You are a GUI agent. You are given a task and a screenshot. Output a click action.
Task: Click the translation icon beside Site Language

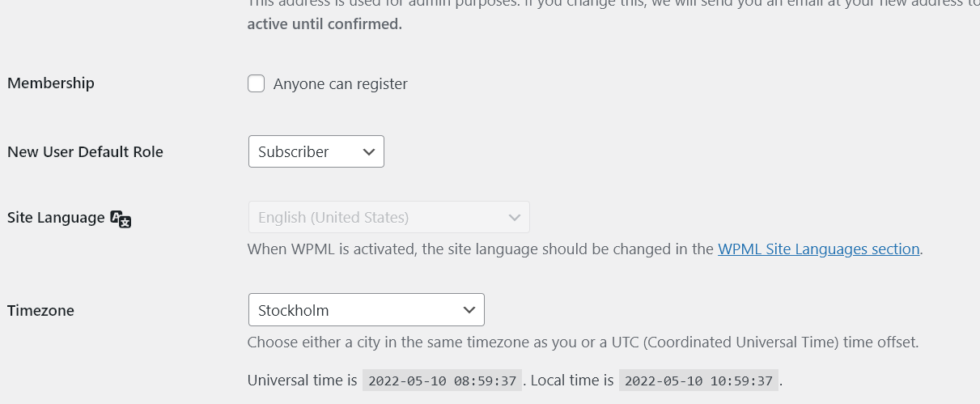pos(121,219)
